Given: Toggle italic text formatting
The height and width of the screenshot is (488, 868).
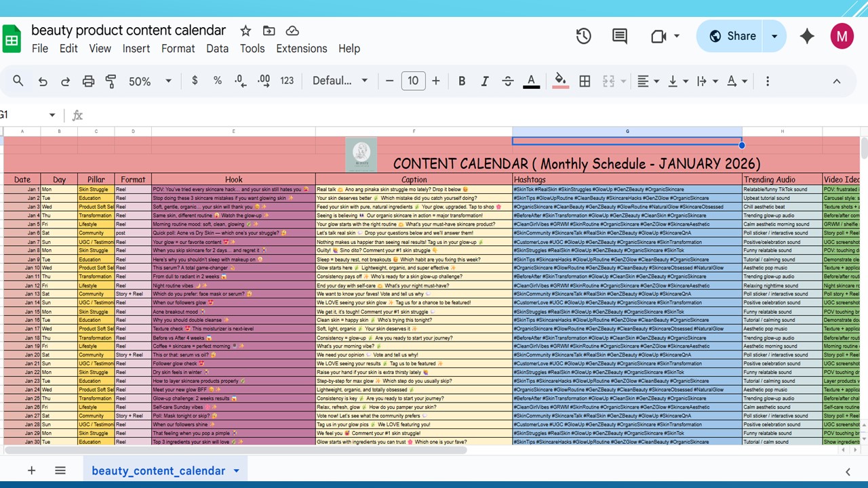Looking at the screenshot, I should click(x=485, y=81).
